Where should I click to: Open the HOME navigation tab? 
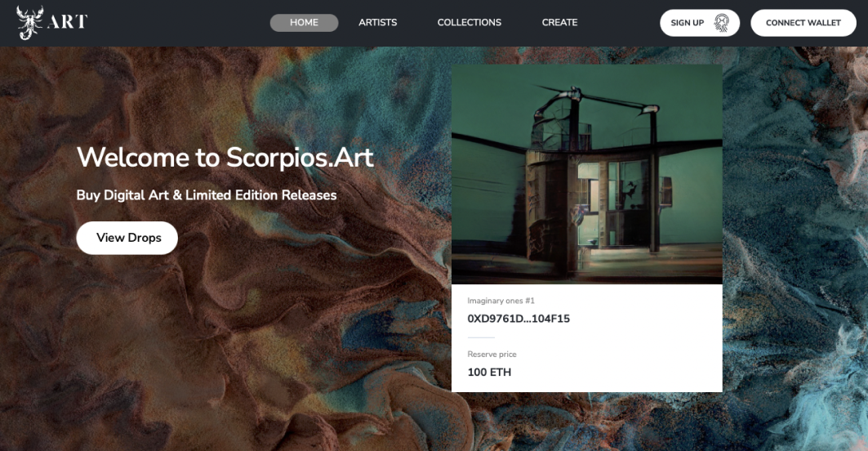pyautogui.click(x=304, y=23)
